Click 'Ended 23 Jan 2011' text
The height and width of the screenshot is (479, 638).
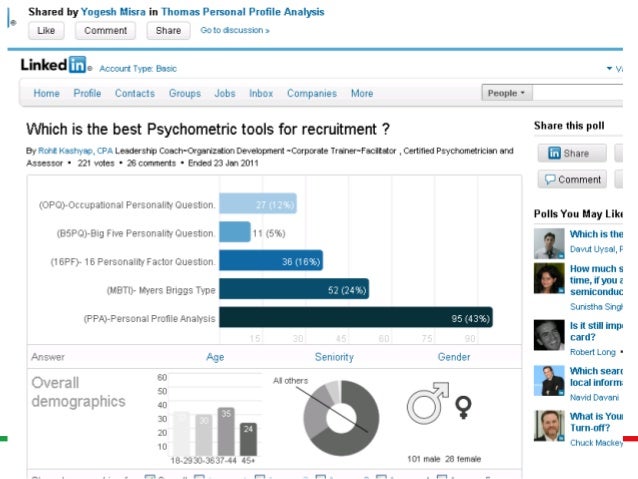223,163
